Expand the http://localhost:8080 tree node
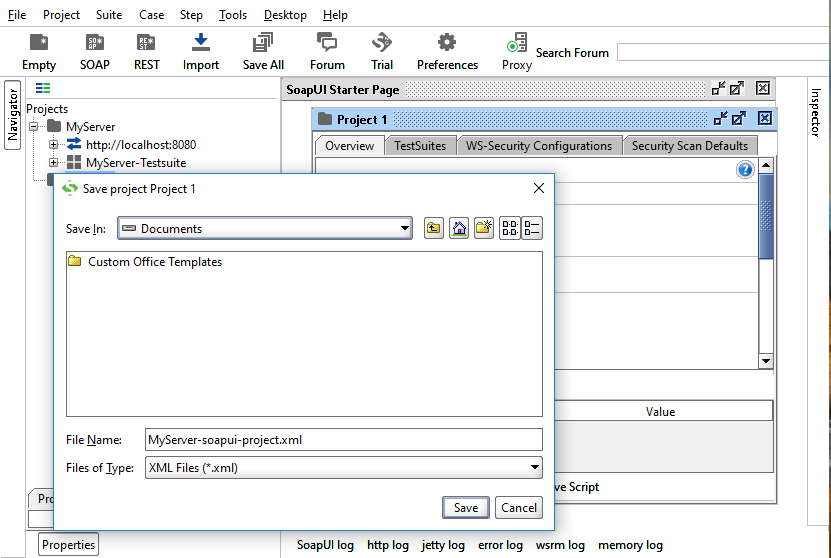831x558 pixels. point(53,145)
